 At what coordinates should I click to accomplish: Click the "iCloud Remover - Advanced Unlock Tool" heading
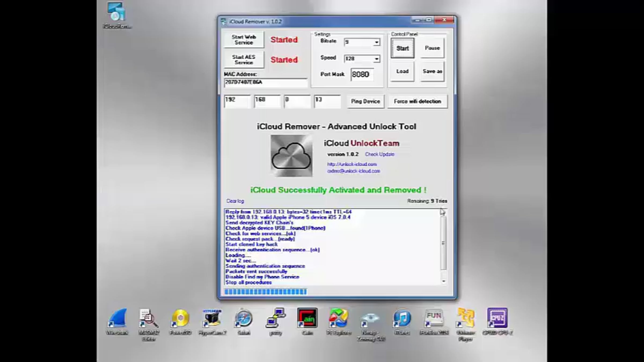pyautogui.click(x=336, y=126)
